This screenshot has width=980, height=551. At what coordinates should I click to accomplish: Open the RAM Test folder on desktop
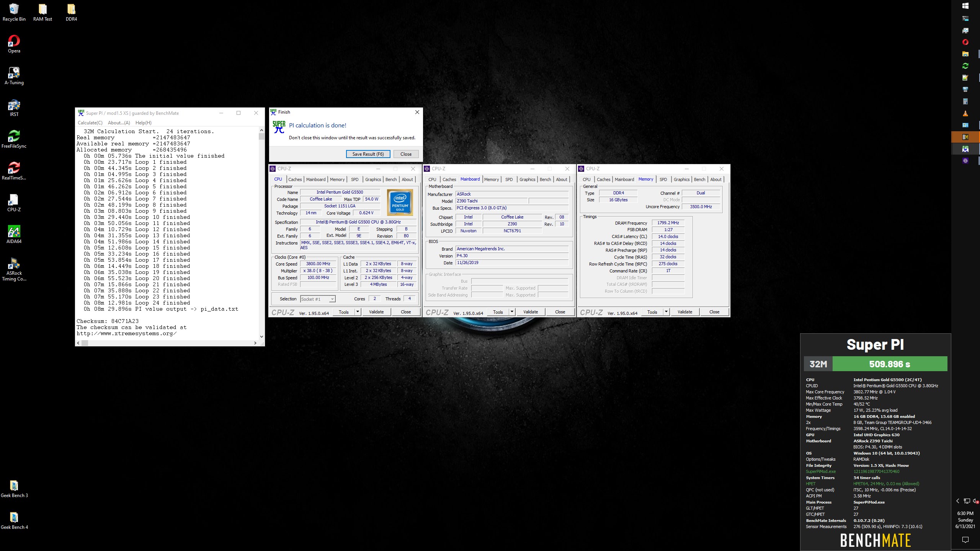(42, 12)
